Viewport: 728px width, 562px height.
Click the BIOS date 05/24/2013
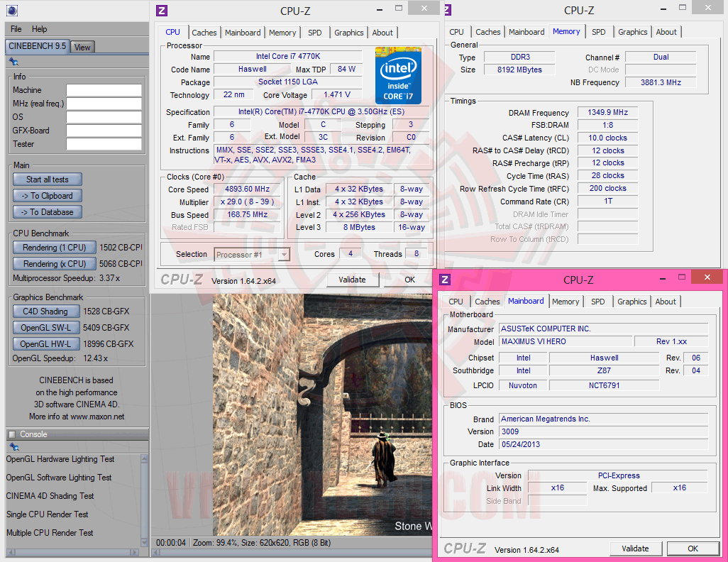(x=604, y=444)
